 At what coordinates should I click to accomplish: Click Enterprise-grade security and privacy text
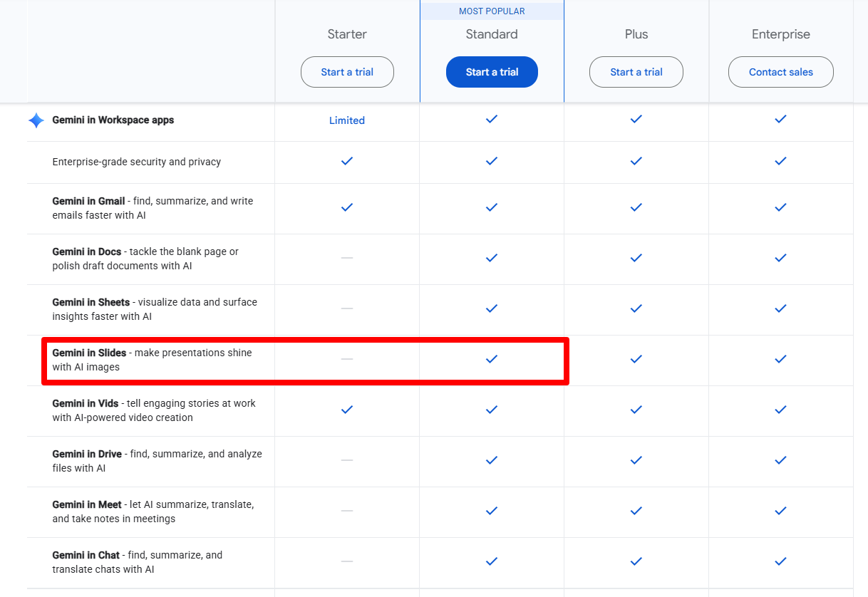tap(137, 162)
